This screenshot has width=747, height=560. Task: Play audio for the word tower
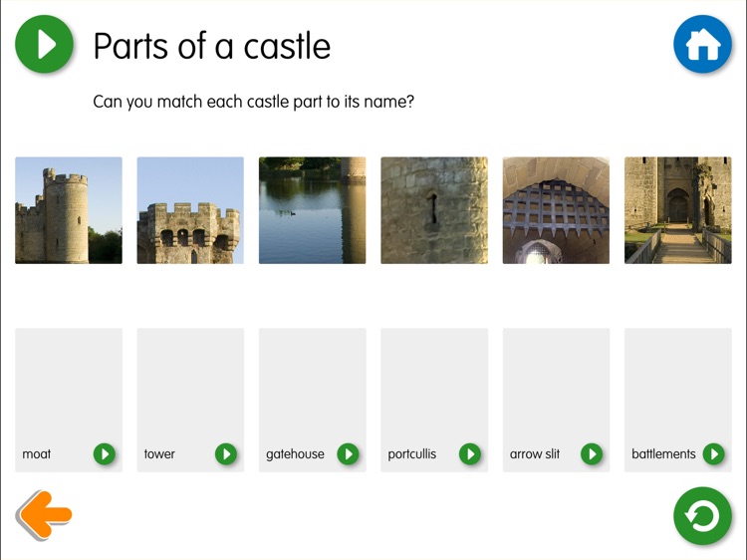[x=226, y=454]
